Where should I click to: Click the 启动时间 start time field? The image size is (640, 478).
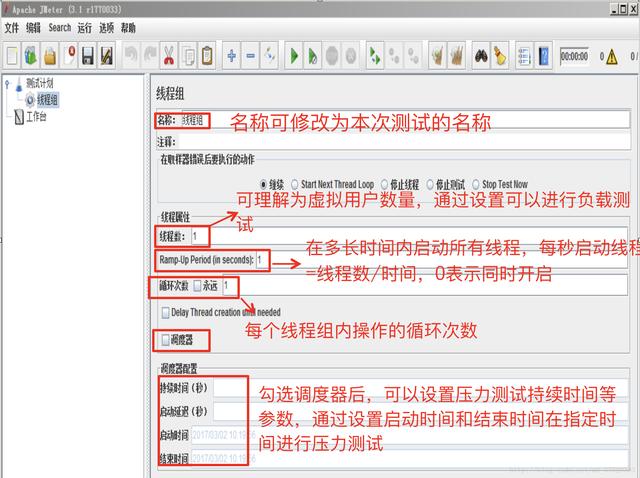point(409,436)
